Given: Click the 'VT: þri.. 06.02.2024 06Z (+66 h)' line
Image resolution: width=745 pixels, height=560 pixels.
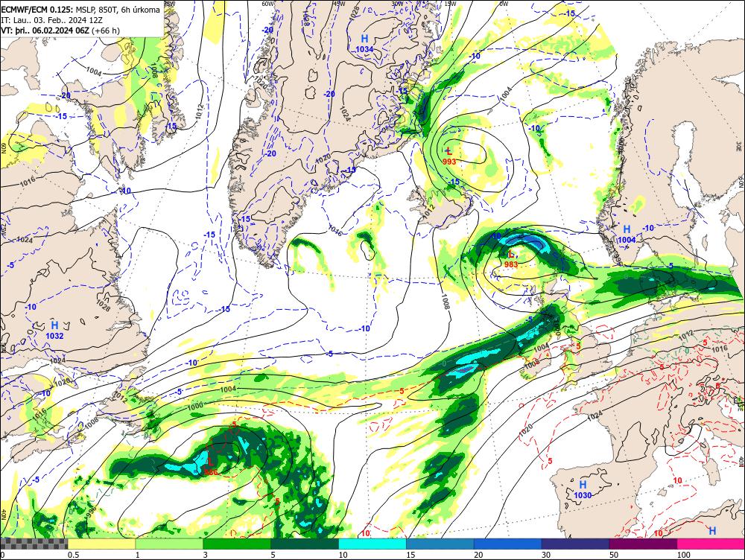Looking at the screenshot, I should click(60, 31).
